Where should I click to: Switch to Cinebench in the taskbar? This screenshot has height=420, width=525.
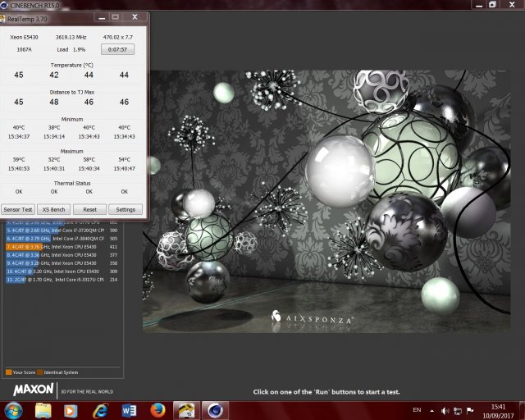click(x=216, y=409)
